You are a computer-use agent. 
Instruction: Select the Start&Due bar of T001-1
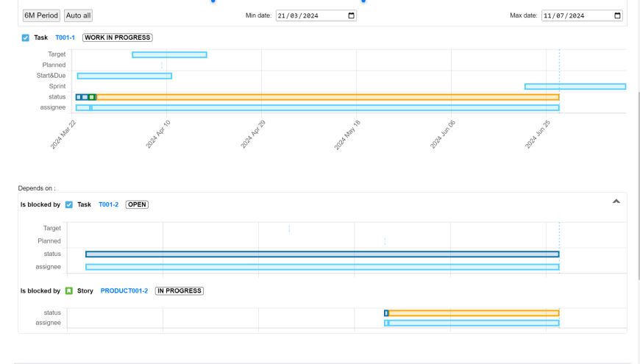coord(124,76)
